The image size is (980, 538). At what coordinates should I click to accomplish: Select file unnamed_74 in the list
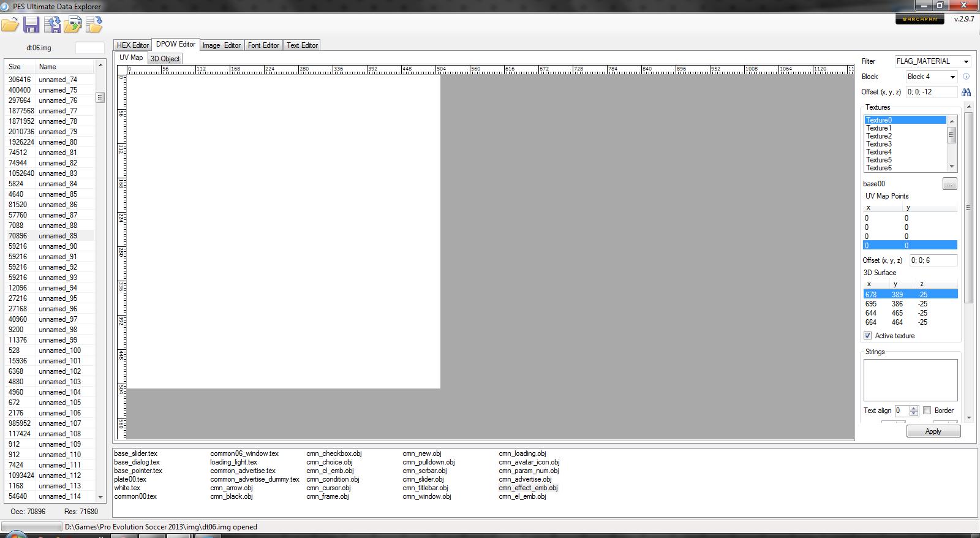tap(50, 80)
